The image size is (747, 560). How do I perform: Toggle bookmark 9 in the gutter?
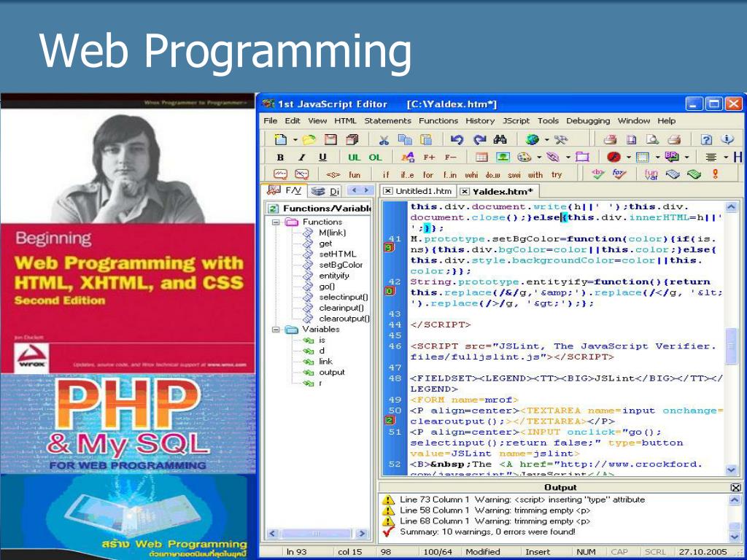click(390, 248)
